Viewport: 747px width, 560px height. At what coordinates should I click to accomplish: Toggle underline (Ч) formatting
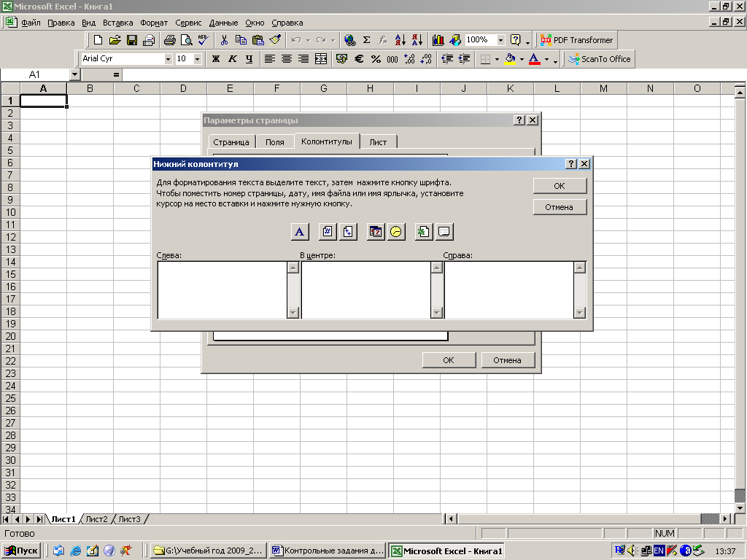click(249, 59)
